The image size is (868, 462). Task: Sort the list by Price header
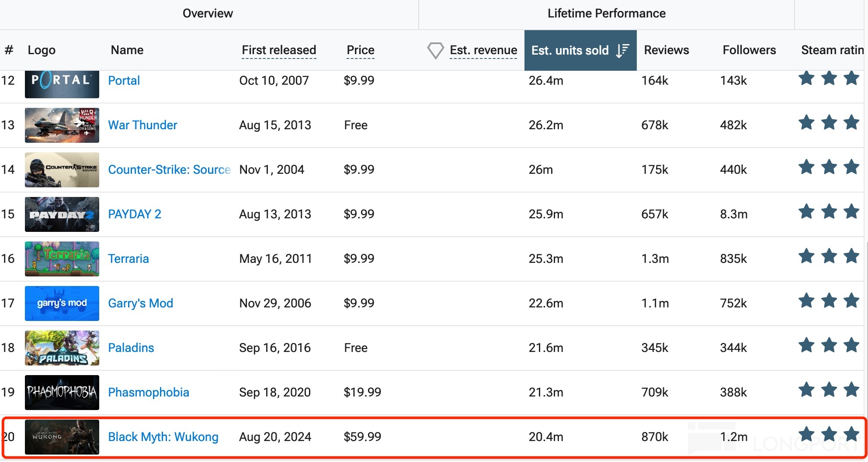(x=360, y=50)
